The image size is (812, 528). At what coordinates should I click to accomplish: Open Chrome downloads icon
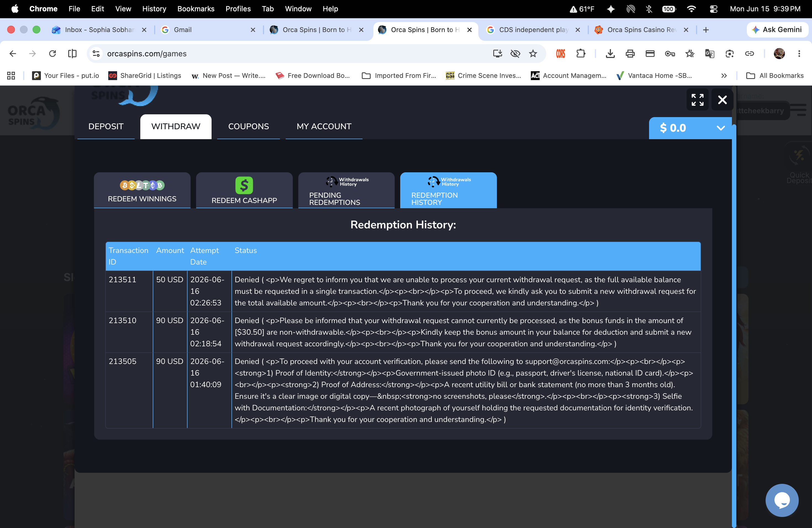[610, 54]
